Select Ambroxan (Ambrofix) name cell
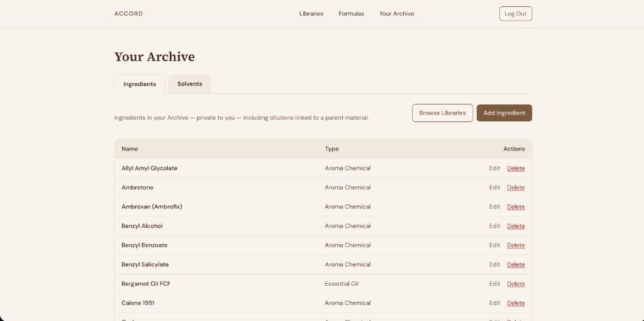 pos(152,206)
